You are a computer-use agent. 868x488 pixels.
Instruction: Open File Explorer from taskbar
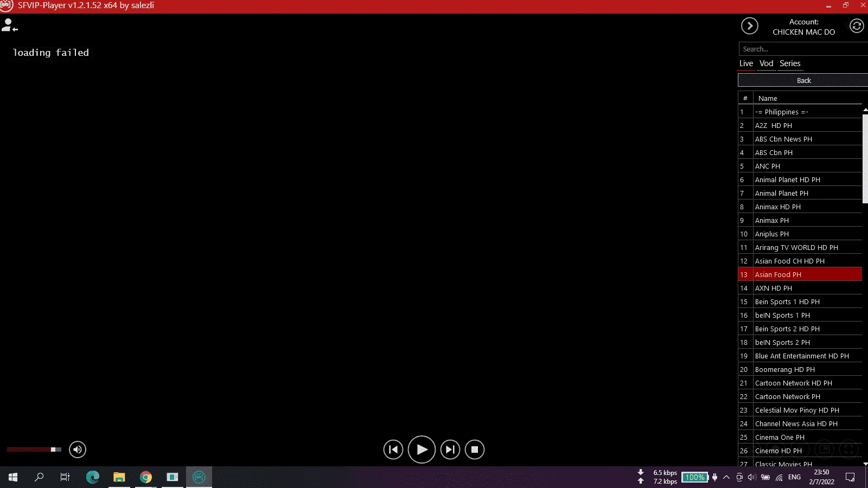pyautogui.click(x=119, y=477)
